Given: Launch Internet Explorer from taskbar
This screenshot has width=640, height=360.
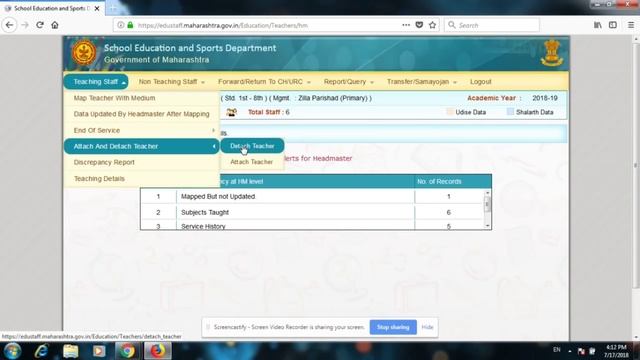Looking at the screenshot, I should (41, 351).
